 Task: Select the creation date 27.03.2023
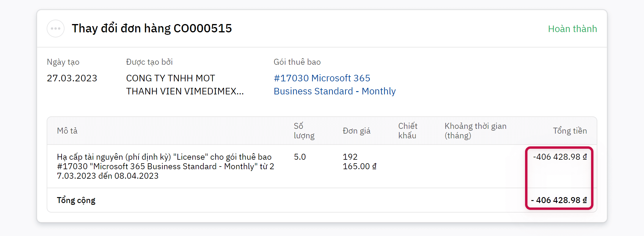[72, 78]
